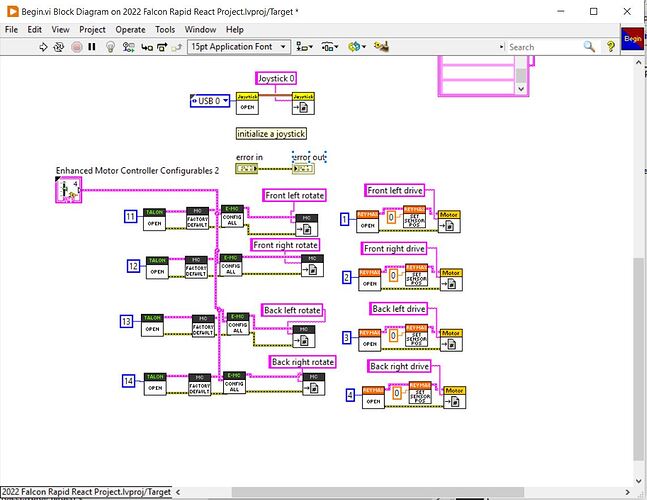The image size is (647, 500).
Task: Click the initialize a joystick comment
Action: (271, 134)
